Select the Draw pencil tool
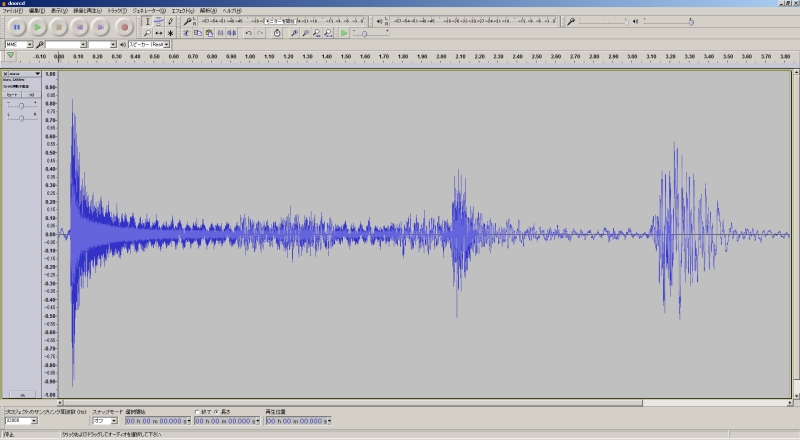 coord(170,21)
